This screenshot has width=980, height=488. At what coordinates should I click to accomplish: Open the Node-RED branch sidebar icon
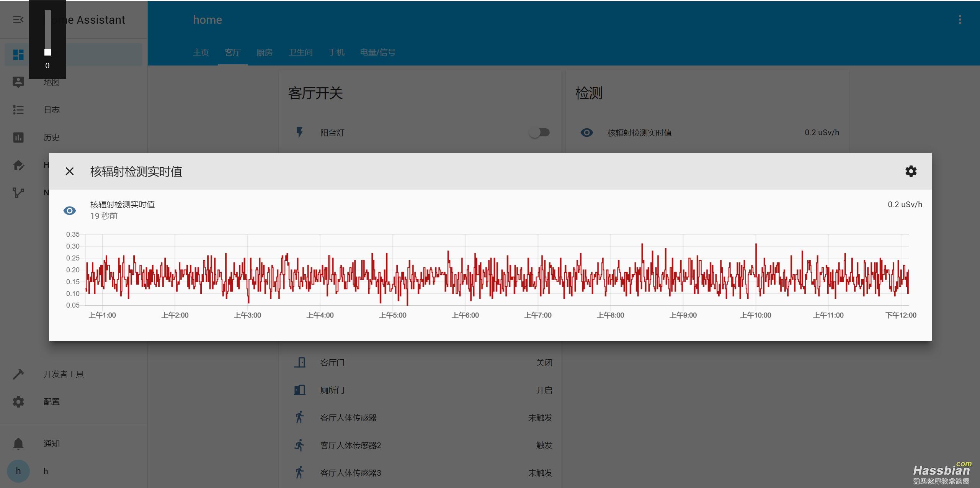tap(18, 193)
